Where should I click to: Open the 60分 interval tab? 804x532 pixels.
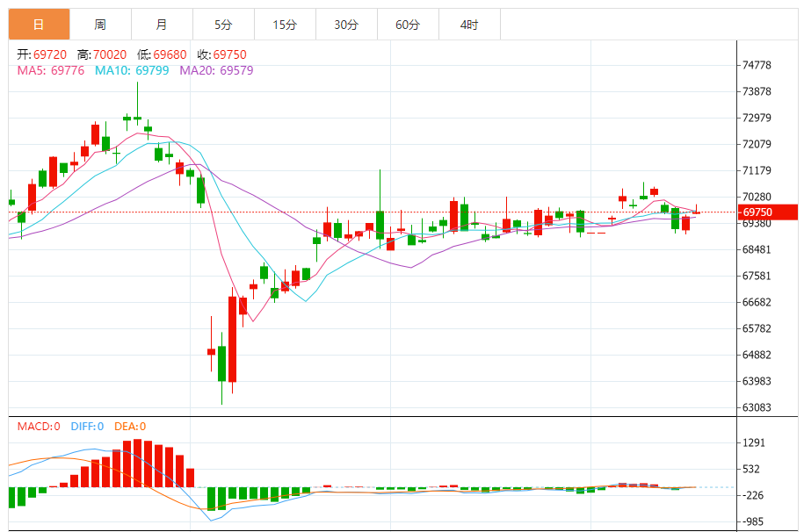409,24
